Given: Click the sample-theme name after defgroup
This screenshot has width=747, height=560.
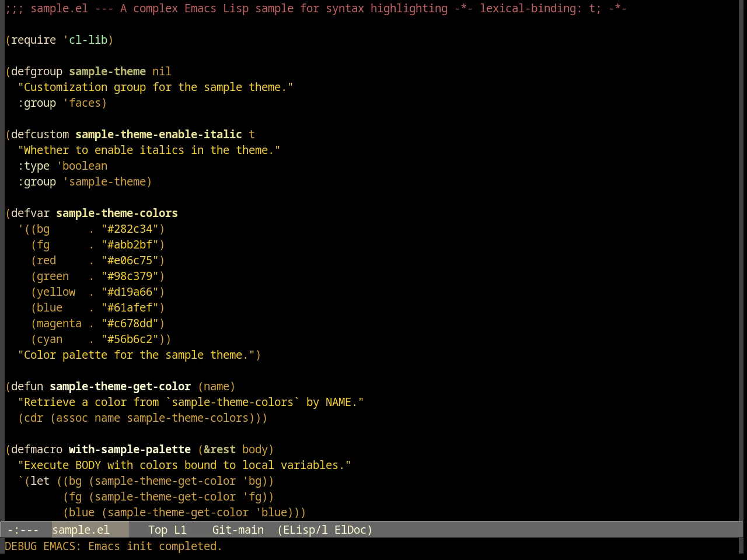Looking at the screenshot, I should click(x=107, y=71).
